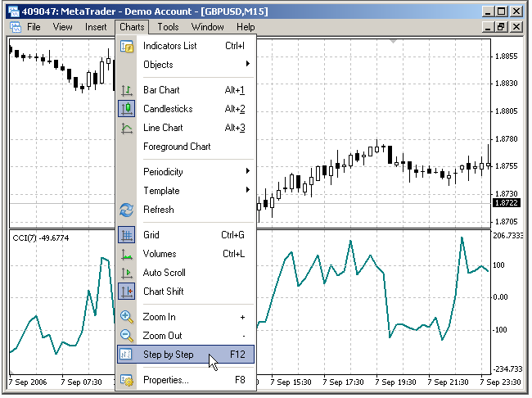Click the Refresh arrows icon
532x398 pixels.
(x=127, y=210)
